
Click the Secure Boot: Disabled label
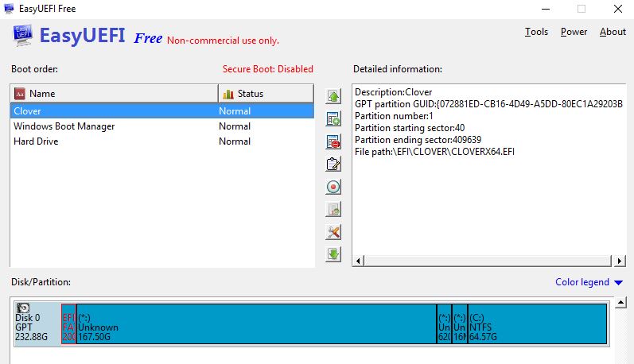click(267, 69)
